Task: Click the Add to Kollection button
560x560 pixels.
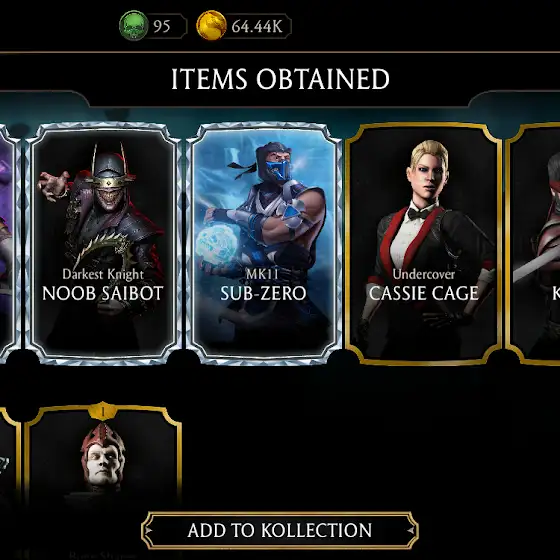Action: [280, 530]
